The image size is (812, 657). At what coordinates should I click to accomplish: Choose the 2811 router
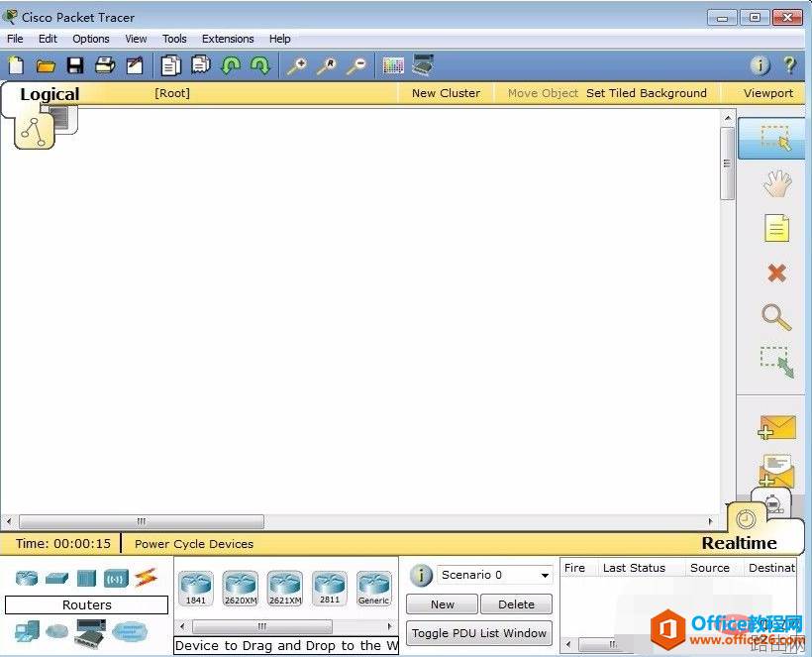330,588
